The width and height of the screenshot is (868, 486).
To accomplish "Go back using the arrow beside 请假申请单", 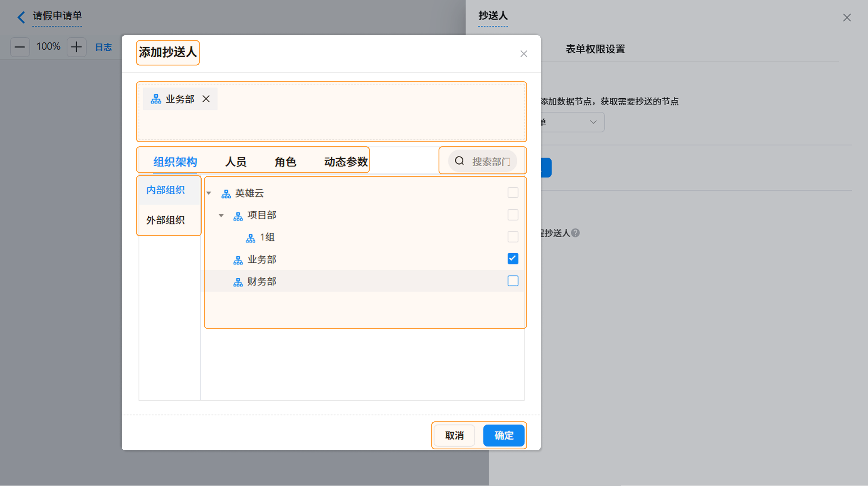I will (21, 17).
